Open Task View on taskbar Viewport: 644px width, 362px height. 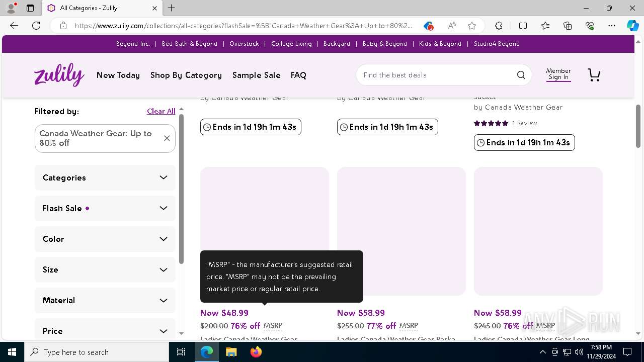point(181,352)
